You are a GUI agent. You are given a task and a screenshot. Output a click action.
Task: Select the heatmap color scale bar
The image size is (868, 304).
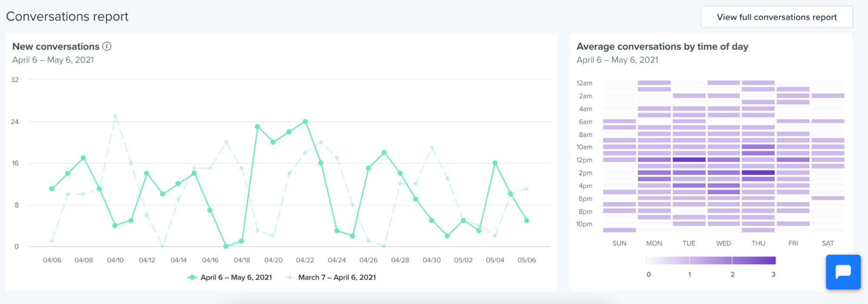[x=711, y=261]
